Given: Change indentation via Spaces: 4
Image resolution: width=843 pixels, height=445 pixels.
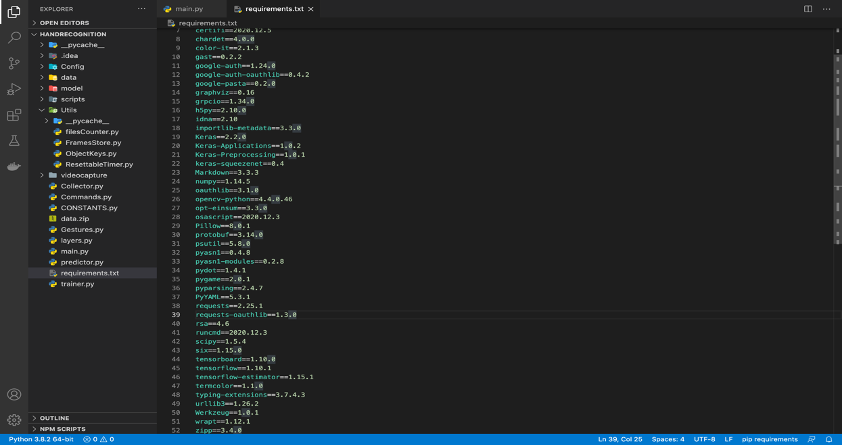Looking at the screenshot, I should tap(668, 439).
